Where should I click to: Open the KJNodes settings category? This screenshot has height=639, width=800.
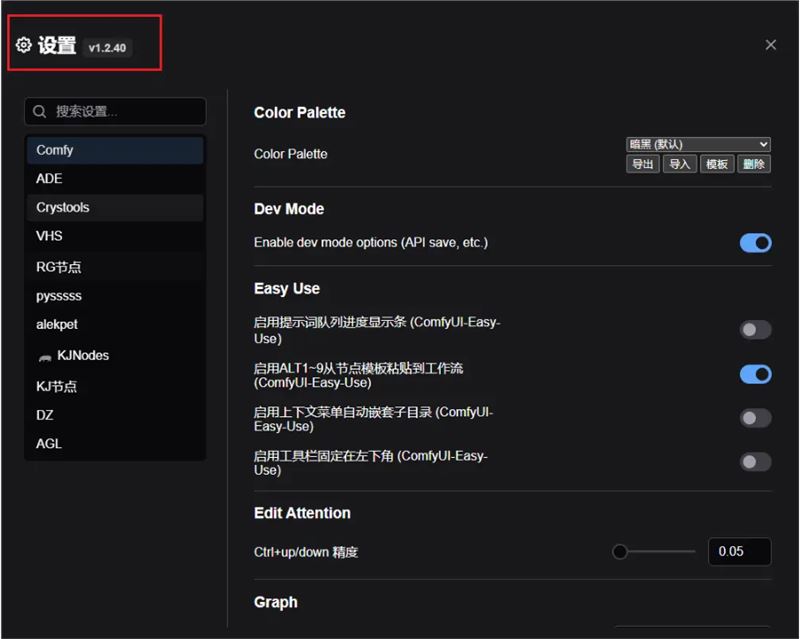(x=115, y=355)
